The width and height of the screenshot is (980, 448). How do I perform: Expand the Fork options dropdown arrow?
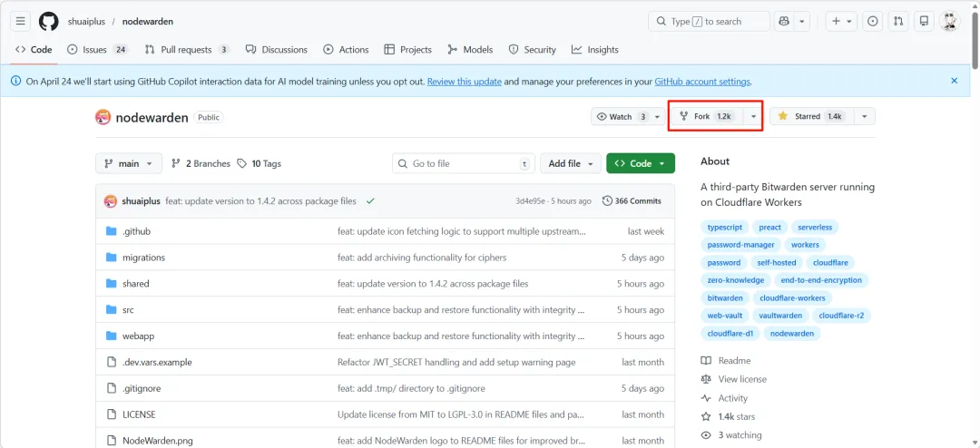click(754, 116)
